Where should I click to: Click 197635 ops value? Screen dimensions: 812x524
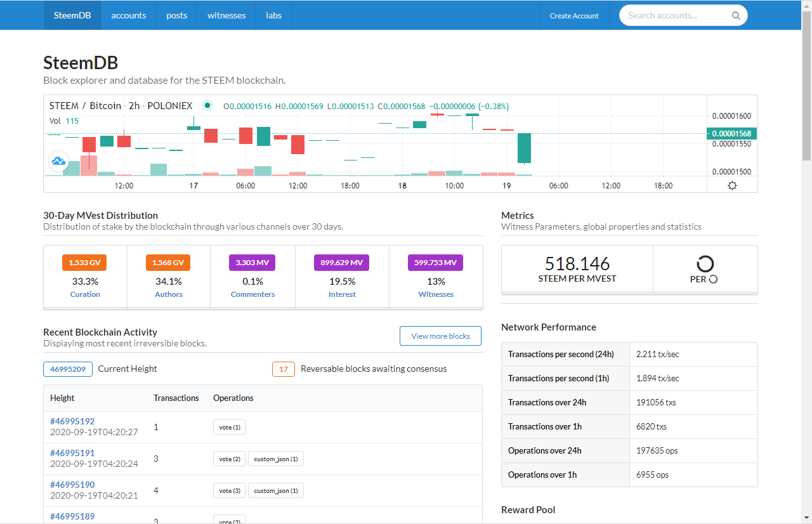click(657, 450)
